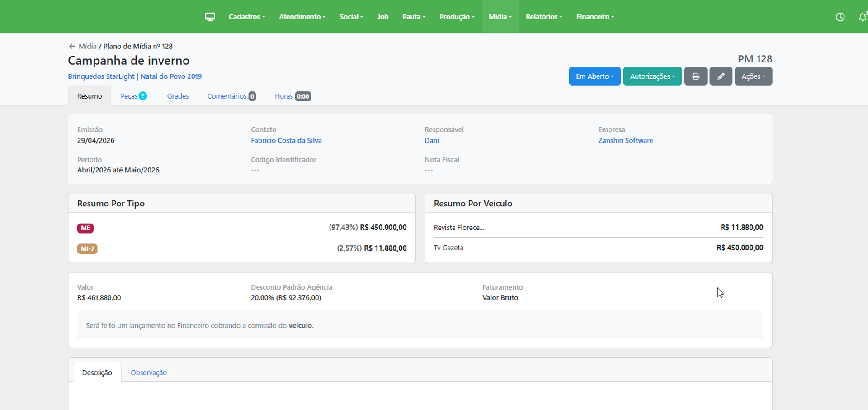Switch to the Grades tab

(x=178, y=96)
